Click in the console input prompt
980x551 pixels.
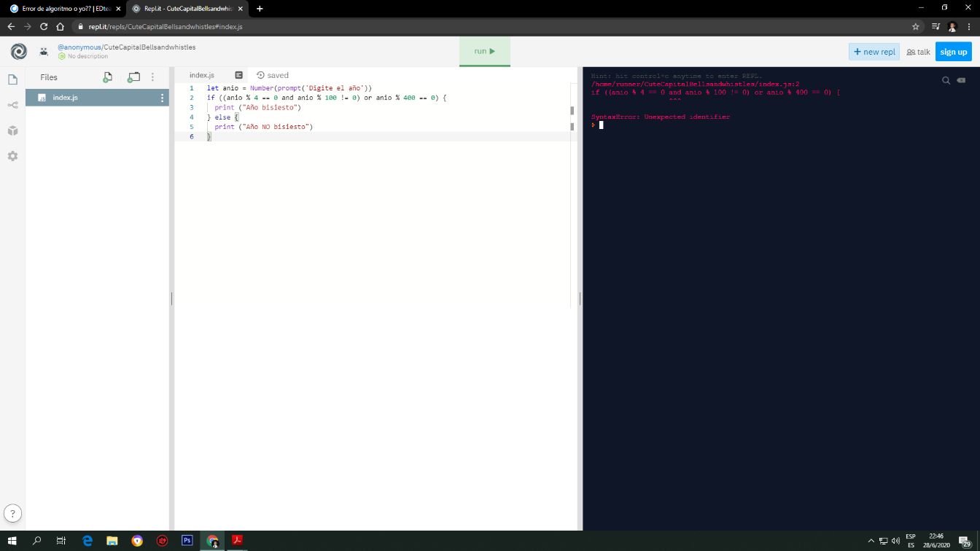tap(601, 125)
